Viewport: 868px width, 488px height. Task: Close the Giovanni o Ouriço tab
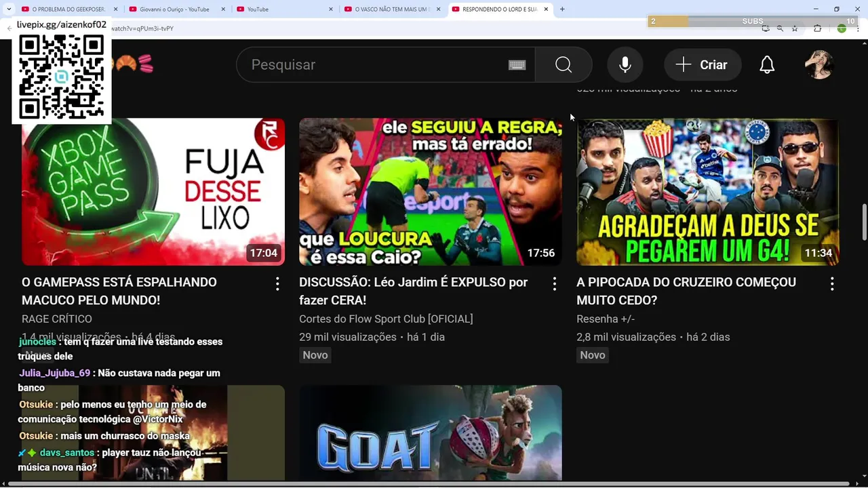click(223, 9)
